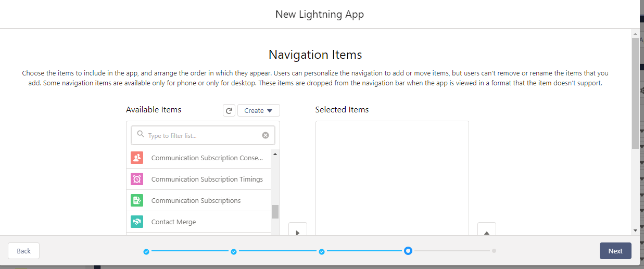Select Communication Subscription Timings list item

[x=207, y=179]
